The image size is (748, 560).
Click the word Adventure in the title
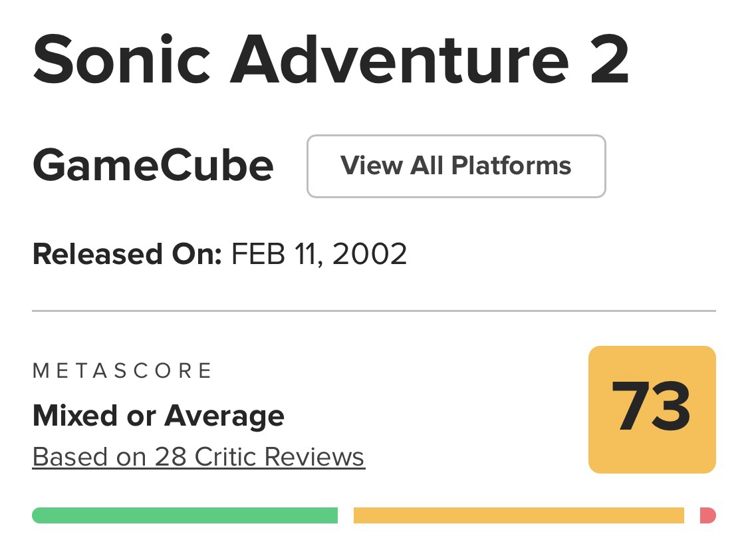coord(399,60)
